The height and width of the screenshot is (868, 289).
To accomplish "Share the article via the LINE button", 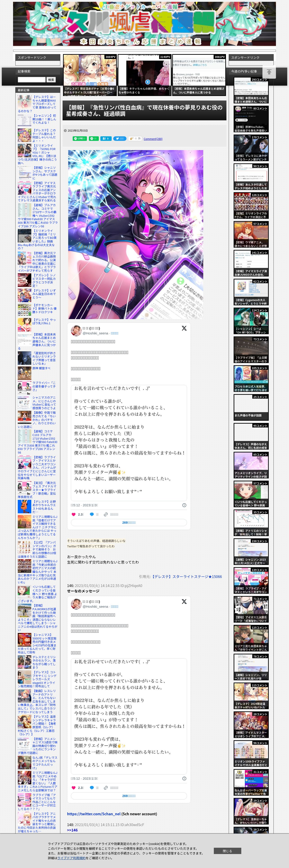I will pyautogui.click(x=80, y=139).
